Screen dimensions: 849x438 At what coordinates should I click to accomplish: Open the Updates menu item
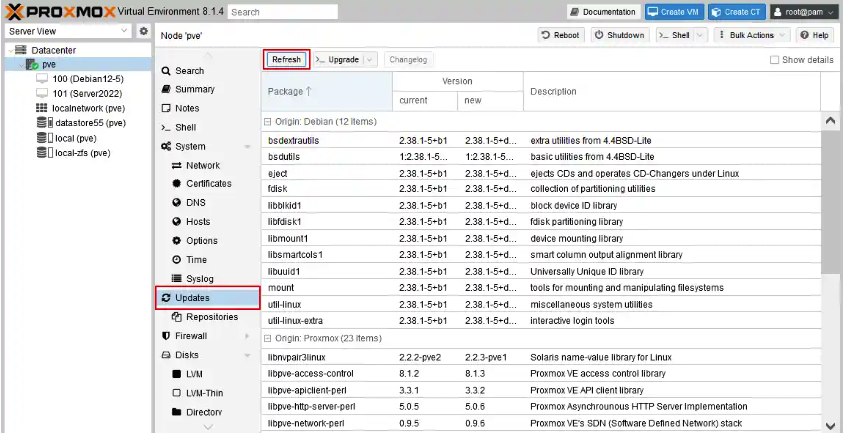[208, 298]
